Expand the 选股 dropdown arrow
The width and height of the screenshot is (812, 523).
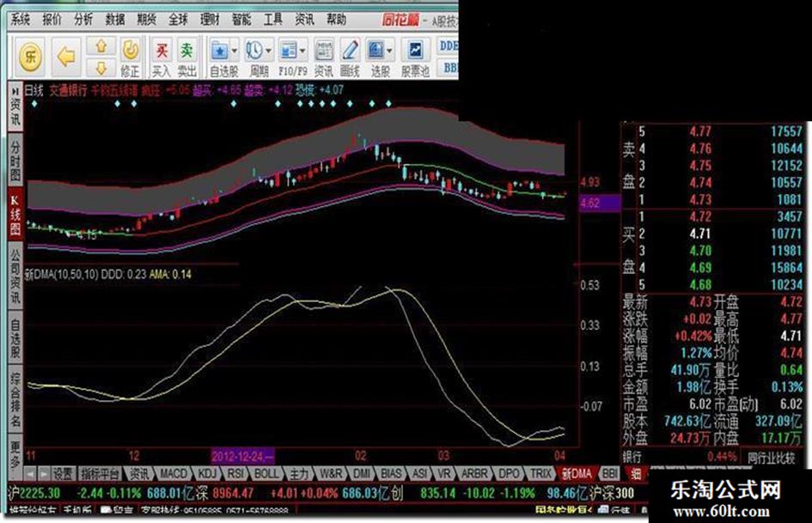(x=390, y=51)
